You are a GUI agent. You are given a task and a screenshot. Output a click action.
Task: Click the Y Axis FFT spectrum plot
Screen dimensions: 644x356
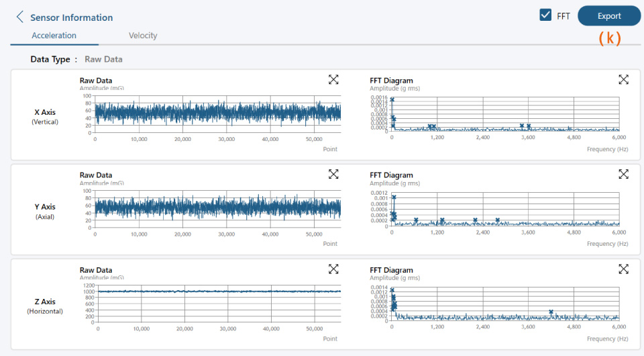point(505,210)
